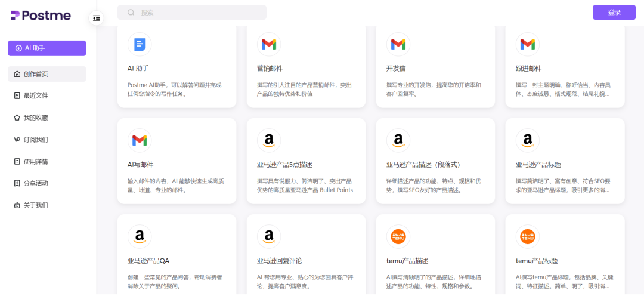Click description starting 撰写的引人注目的产品营销邮件

point(304,89)
